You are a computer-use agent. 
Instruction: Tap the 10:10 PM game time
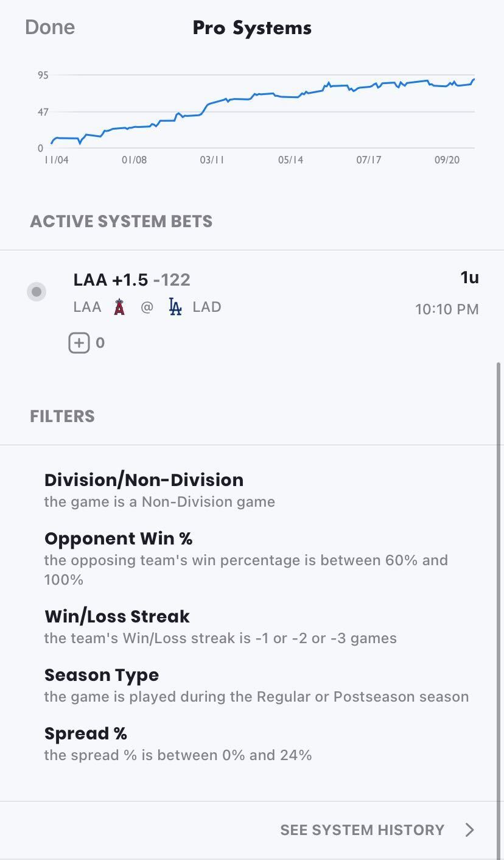pos(447,309)
